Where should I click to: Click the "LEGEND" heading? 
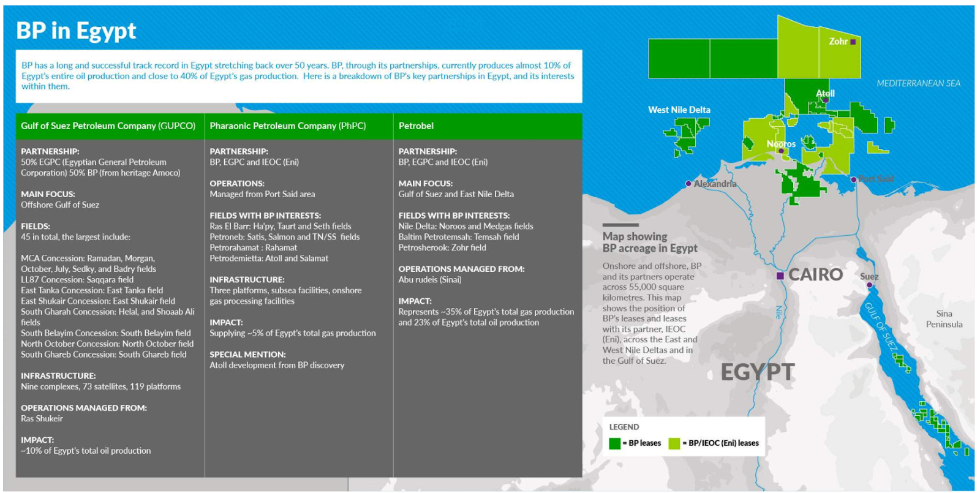(x=624, y=427)
